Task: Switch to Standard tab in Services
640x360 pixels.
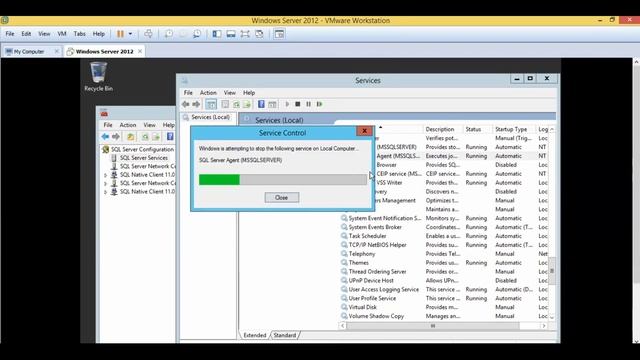Action: click(284, 335)
